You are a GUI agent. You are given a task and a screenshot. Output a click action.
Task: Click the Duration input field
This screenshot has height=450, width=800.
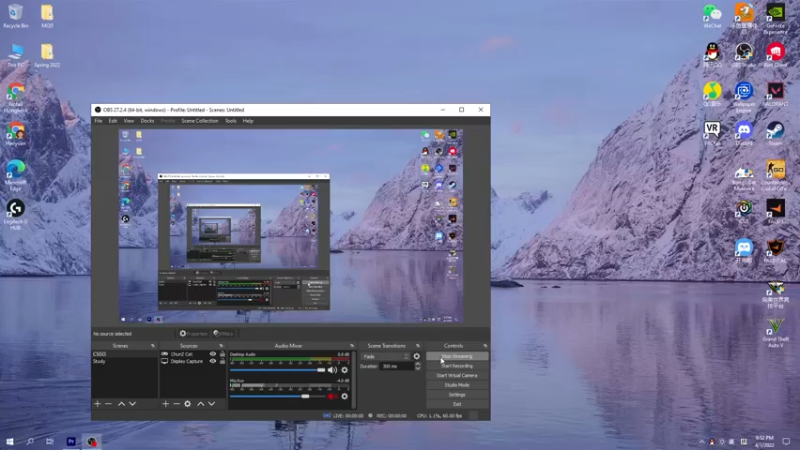click(397, 366)
